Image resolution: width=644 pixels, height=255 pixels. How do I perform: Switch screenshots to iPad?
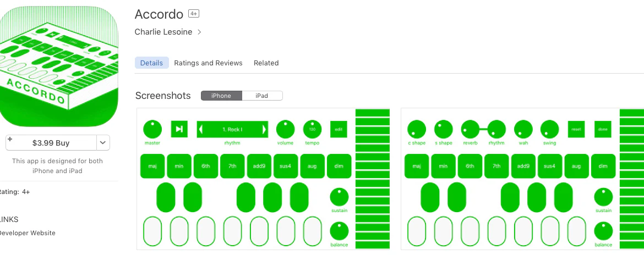pos(262,96)
